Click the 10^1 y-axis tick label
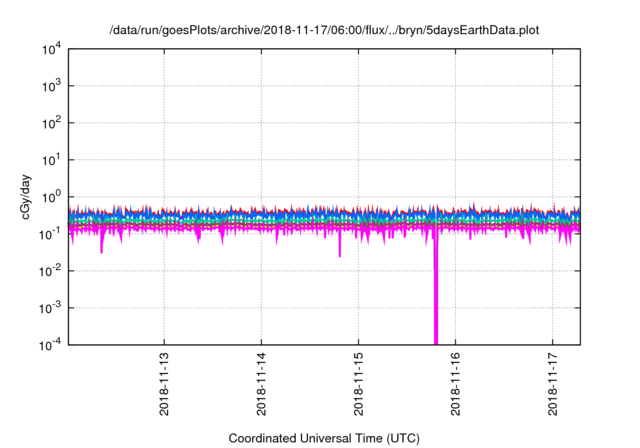The image size is (640, 448). pos(51,160)
